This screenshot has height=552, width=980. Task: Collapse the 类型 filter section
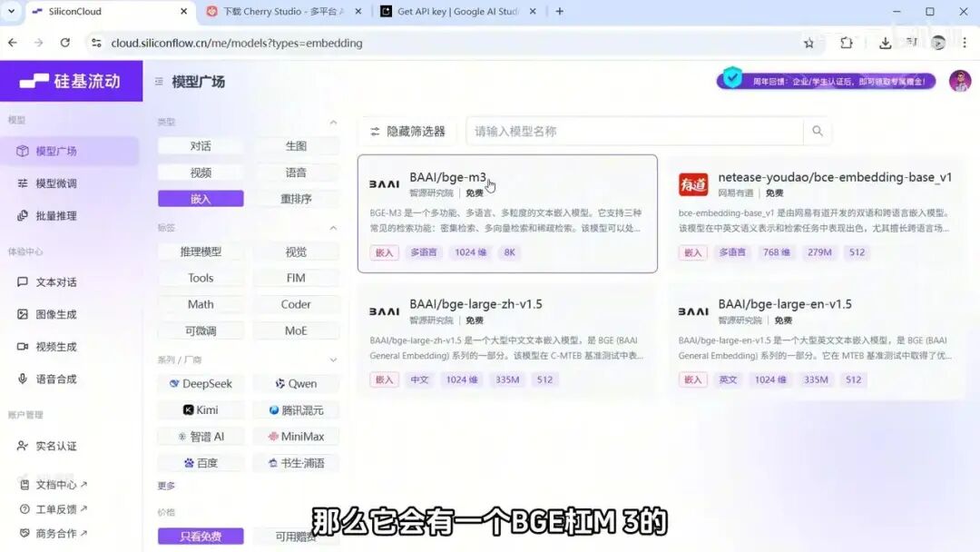point(333,122)
